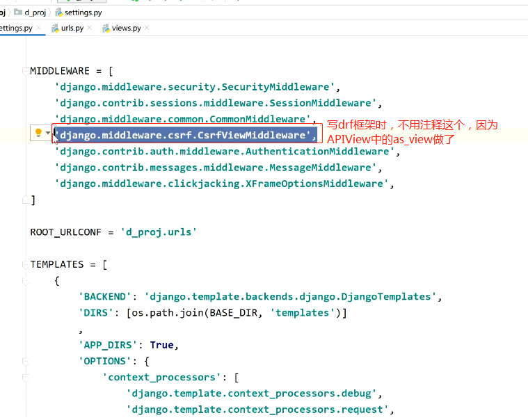The height and width of the screenshot is (420, 528).
Task: Collapse the 'OPTIONS' dict fold marker
Action: coord(25,362)
